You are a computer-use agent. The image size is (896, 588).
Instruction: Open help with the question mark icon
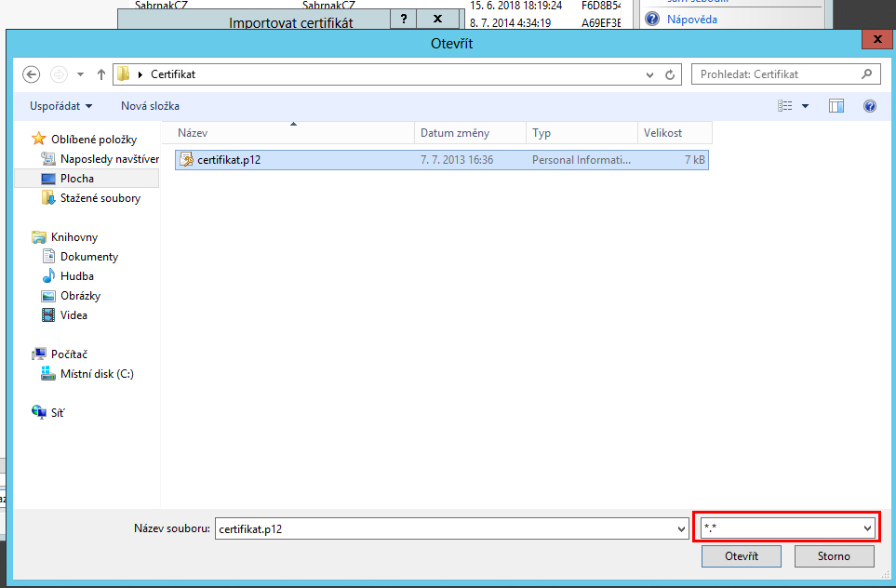coord(869,106)
